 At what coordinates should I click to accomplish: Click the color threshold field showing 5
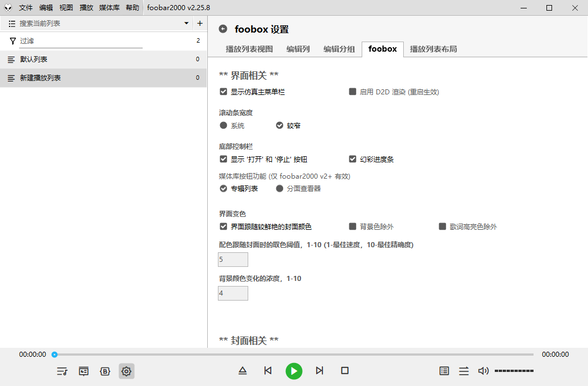point(233,260)
